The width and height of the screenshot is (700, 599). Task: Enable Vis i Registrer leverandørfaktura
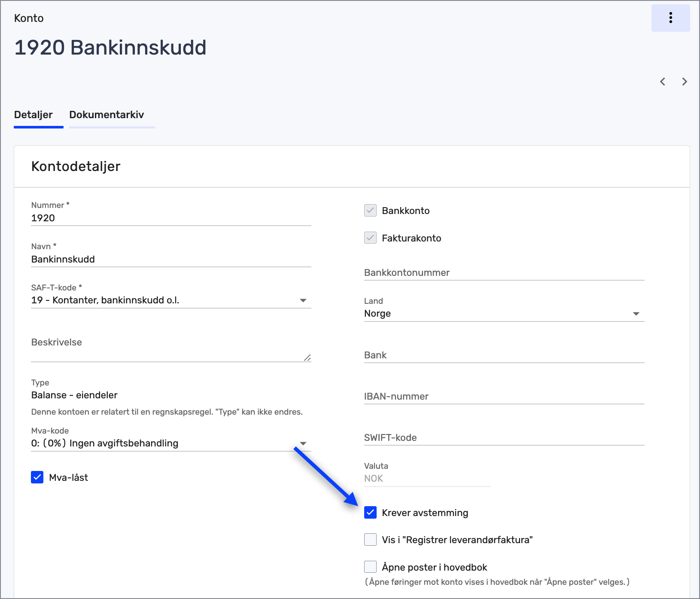tap(370, 539)
